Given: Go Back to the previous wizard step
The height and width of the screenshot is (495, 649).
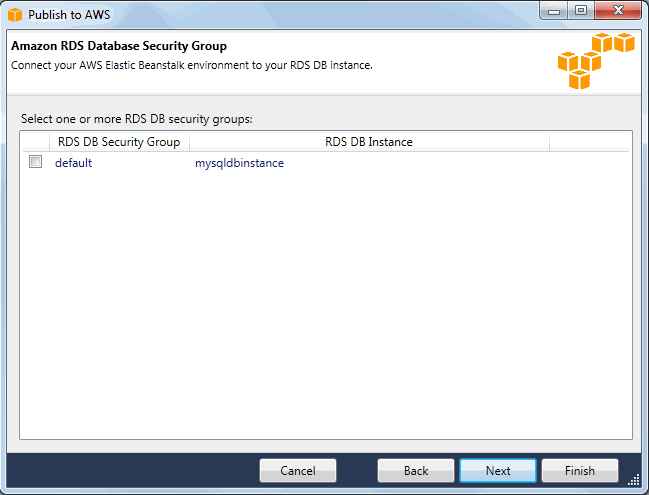Looking at the screenshot, I should point(416,471).
